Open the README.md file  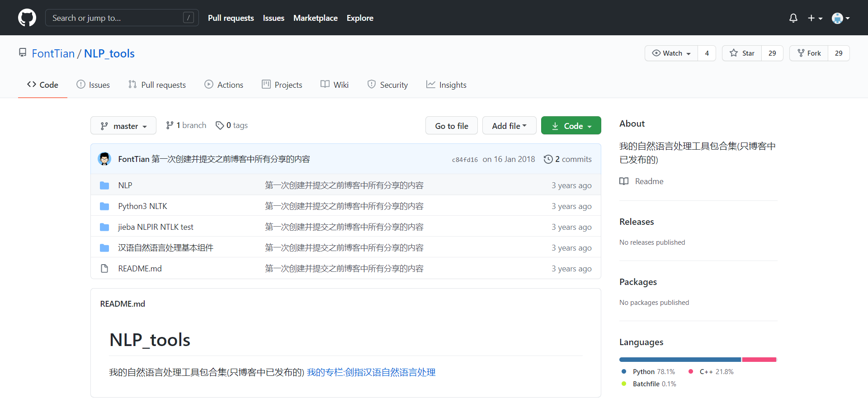(140, 269)
